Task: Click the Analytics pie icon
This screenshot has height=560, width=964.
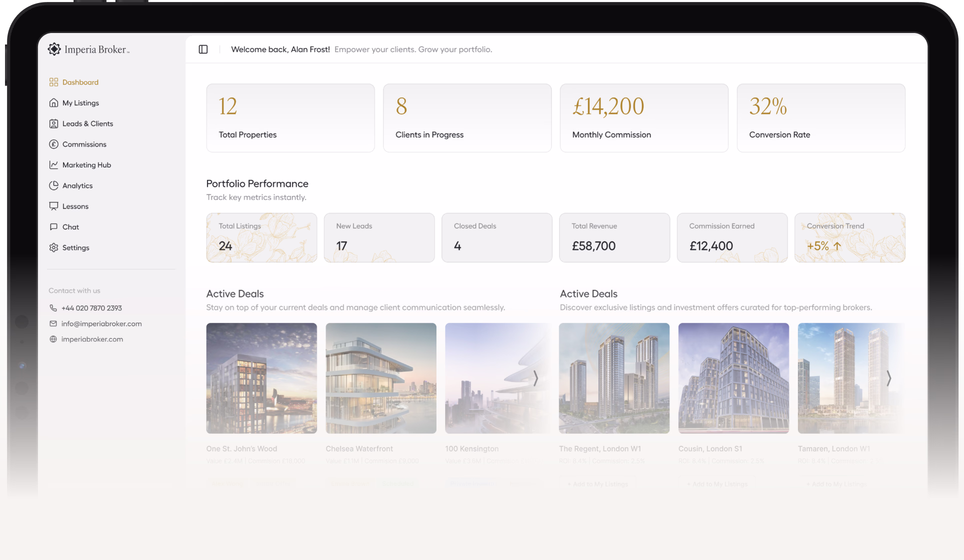Action: tap(53, 185)
